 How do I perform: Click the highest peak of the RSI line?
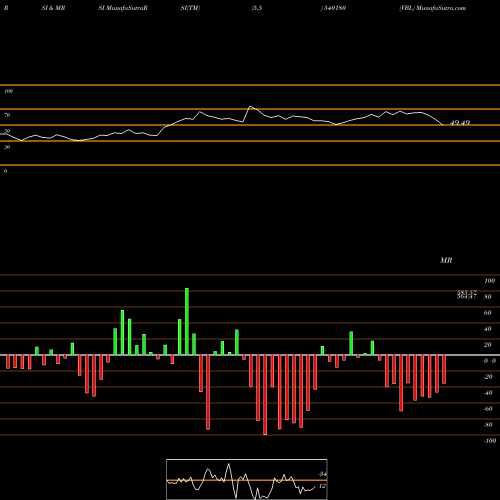tap(250, 106)
